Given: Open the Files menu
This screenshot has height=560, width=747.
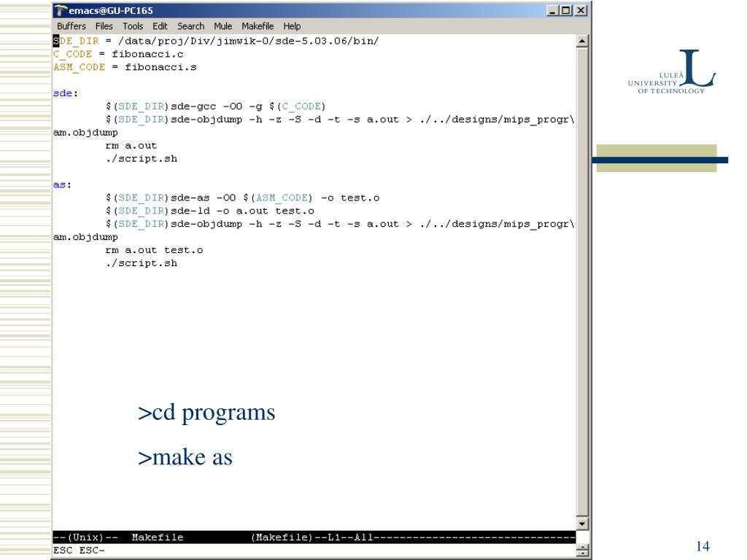Looking at the screenshot, I should click(x=104, y=26).
